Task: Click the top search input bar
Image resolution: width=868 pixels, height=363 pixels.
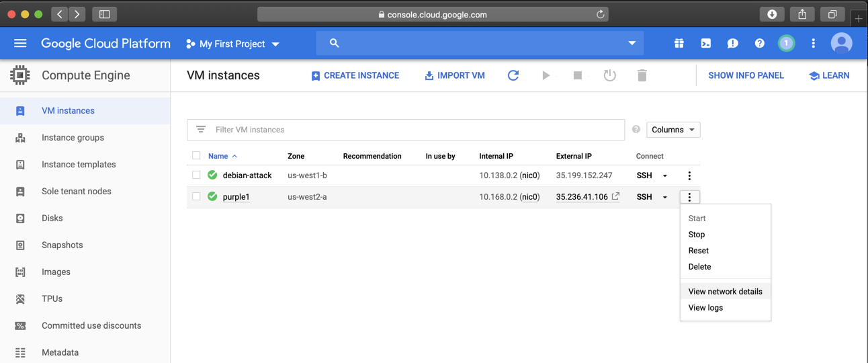Action: [x=480, y=43]
